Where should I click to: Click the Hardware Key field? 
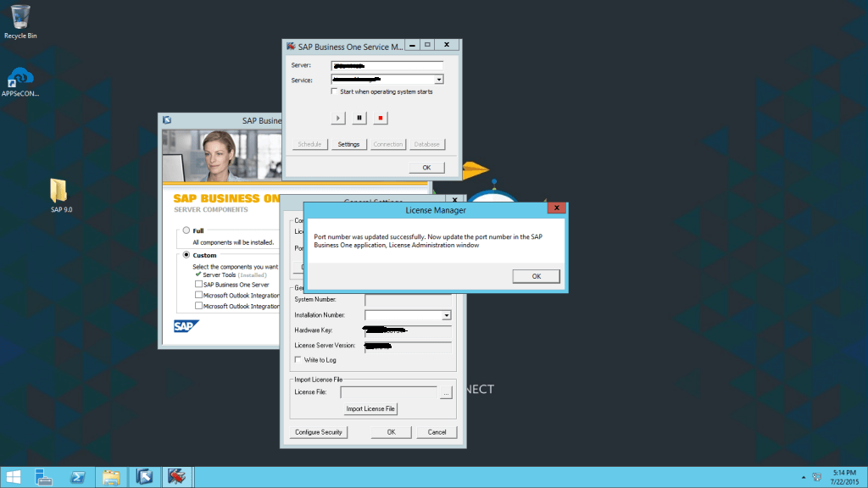408,330
